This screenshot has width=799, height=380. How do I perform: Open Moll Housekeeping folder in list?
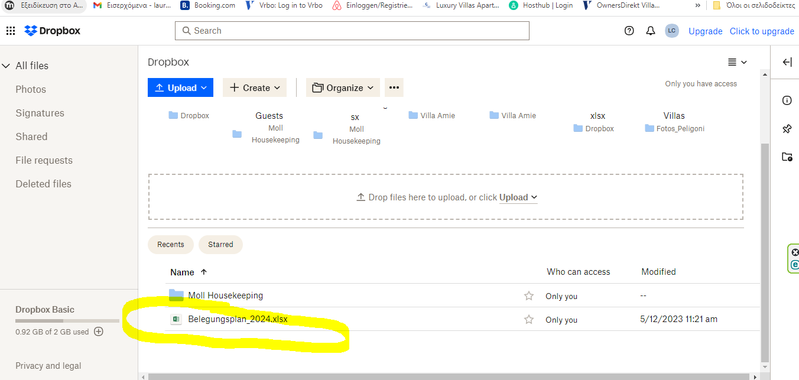pyautogui.click(x=226, y=295)
